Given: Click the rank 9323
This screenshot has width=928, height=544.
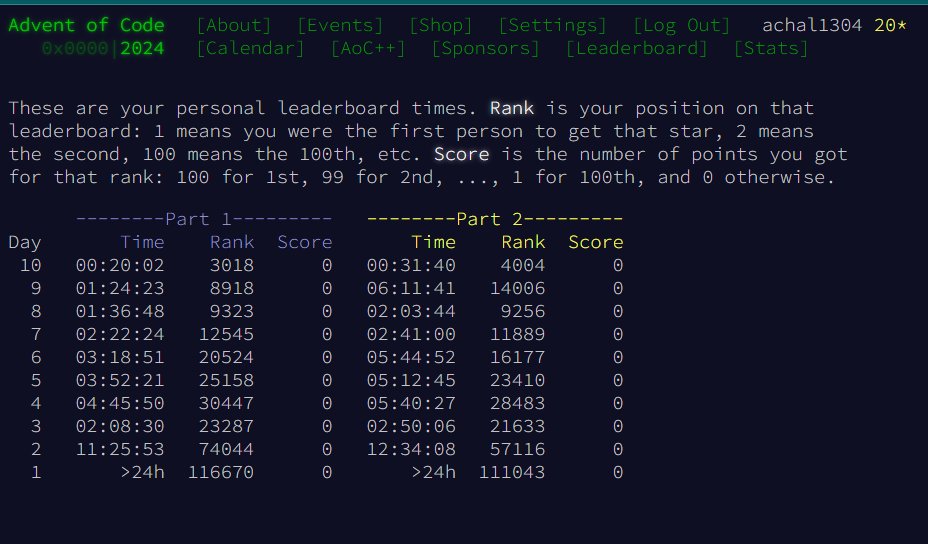Looking at the screenshot, I should click(232, 311).
